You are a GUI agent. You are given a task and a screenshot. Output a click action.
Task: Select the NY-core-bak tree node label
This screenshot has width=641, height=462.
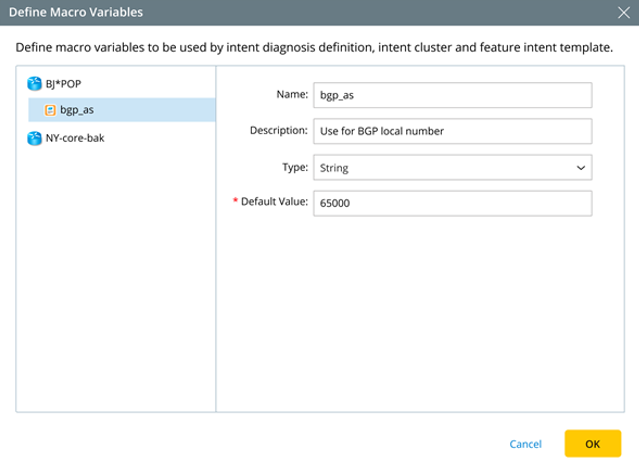[x=75, y=138]
